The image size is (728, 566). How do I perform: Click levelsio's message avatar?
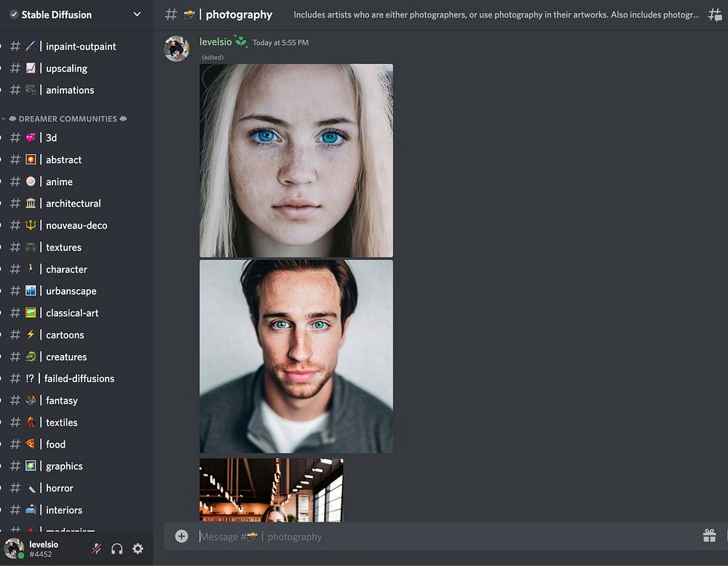[177, 49]
